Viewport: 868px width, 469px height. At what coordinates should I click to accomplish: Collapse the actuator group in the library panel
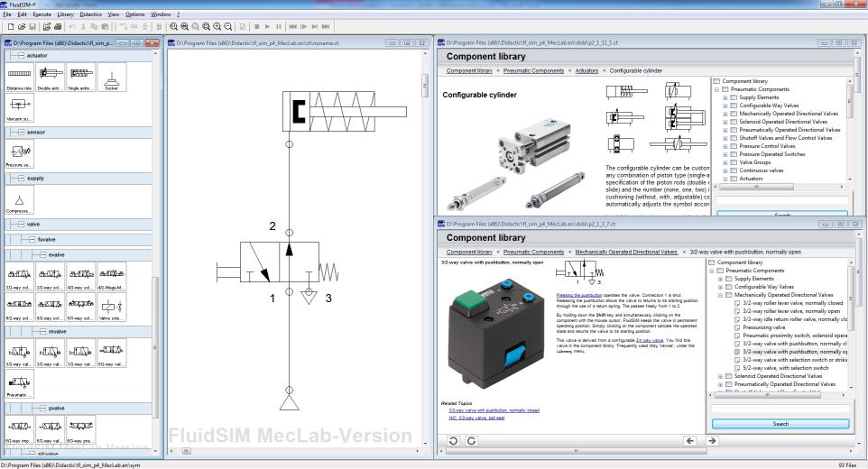(x=21, y=55)
